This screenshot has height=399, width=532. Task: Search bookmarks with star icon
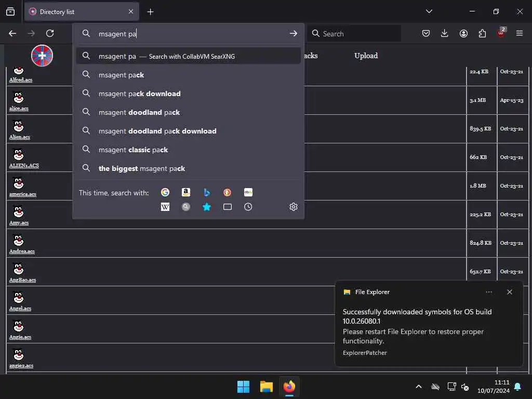pos(207,207)
